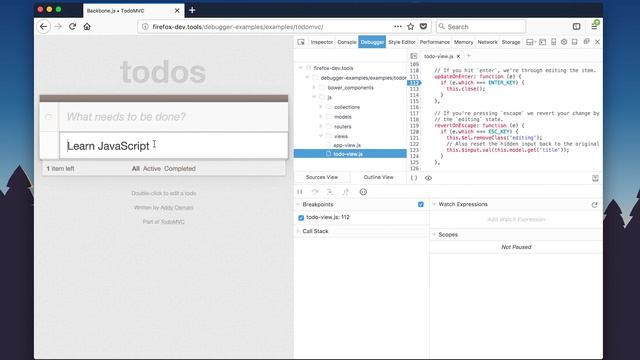Bookmark this page with the star icon

coord(411,27)
